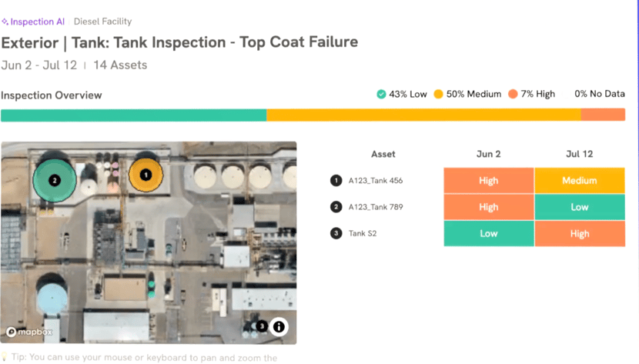The image size is (639, 364).
Task: Click the orange High legend dot
Action: tap(513, 95)
